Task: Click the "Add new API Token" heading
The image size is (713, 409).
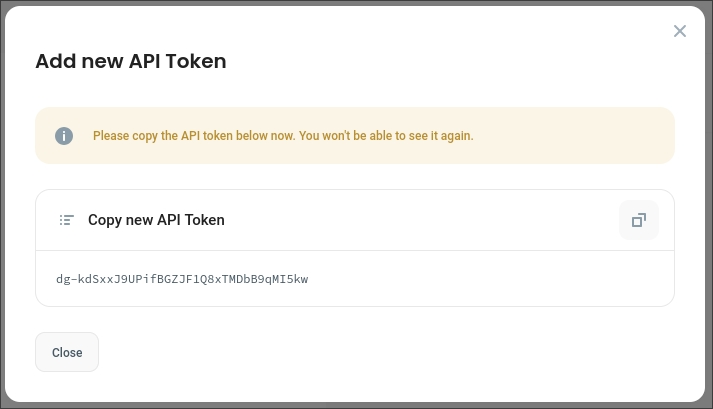Action: [131, 61]
